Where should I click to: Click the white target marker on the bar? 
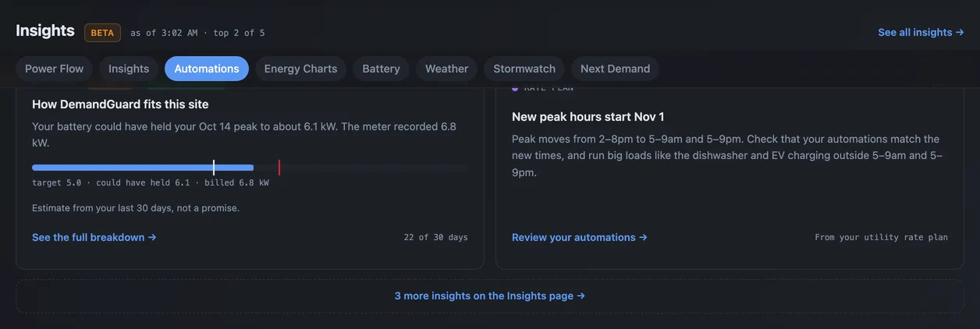(x=214, y=167)
